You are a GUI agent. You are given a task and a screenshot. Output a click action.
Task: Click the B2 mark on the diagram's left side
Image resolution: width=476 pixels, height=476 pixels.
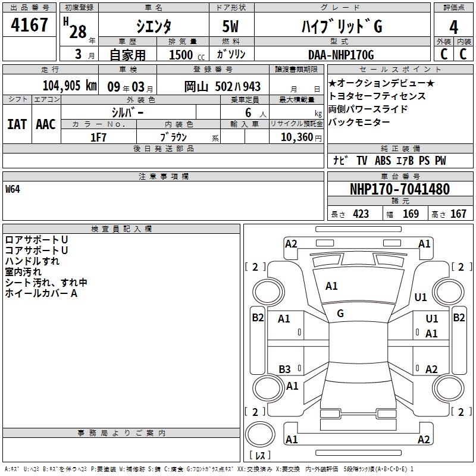click(258, 318)
